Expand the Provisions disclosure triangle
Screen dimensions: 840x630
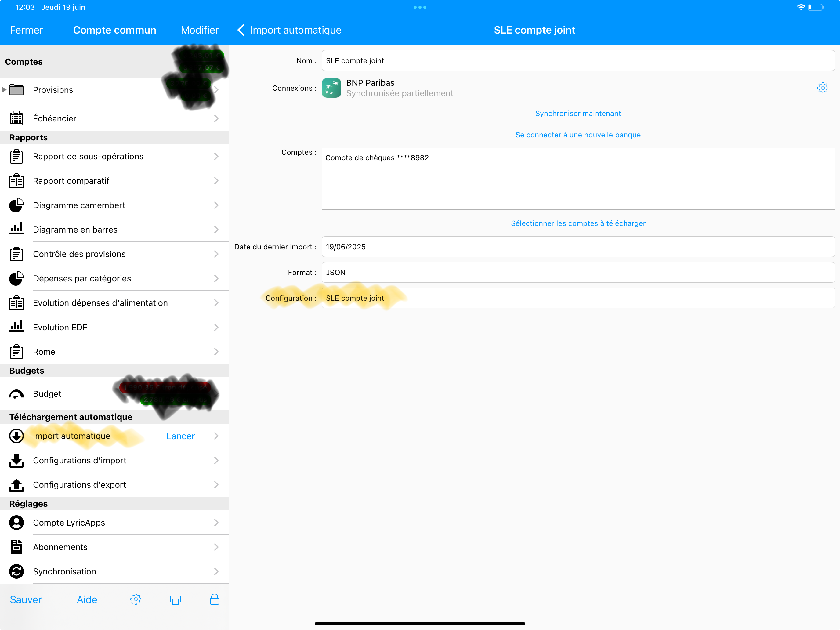[x=4, y=90]
